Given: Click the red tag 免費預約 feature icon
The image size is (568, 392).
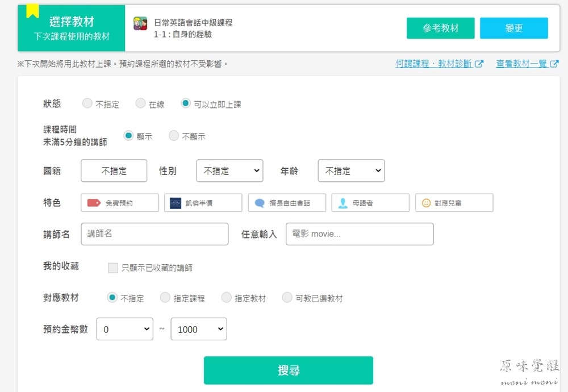Looking at the screenshot, I should pos(94,203).
